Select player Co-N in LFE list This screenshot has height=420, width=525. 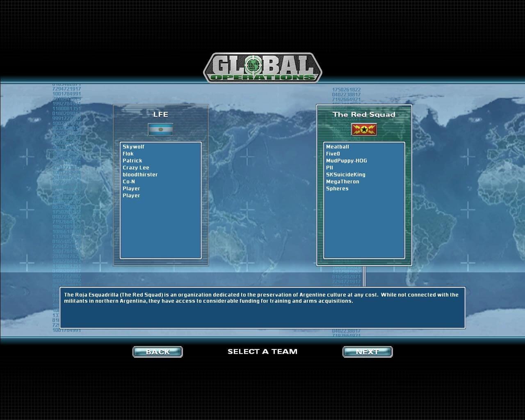coord(129,181)
